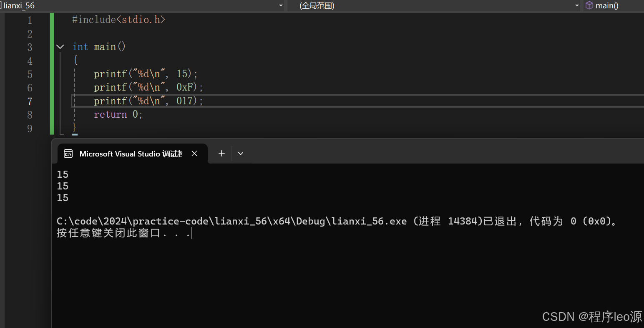The image size is (644, 328).
Task: Click the #include<stdio.h> line
Action: (119, 20)
